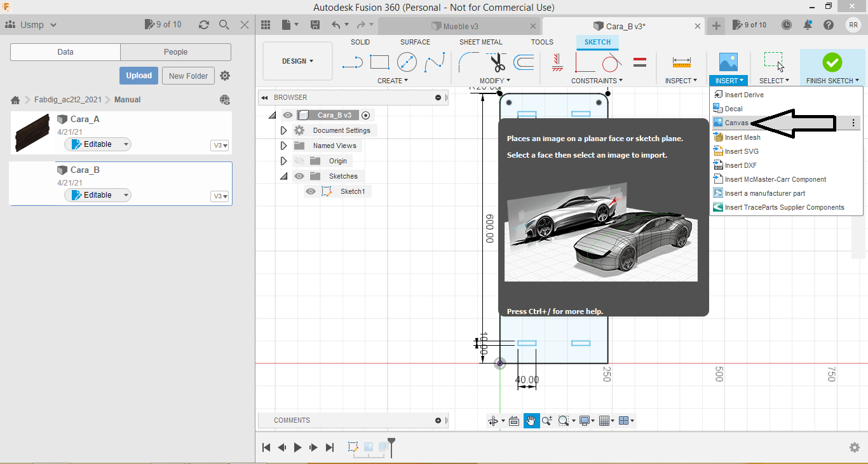Click the Measure inspect icon
This screenshot has height=464, width=868.
click(681, 62)
